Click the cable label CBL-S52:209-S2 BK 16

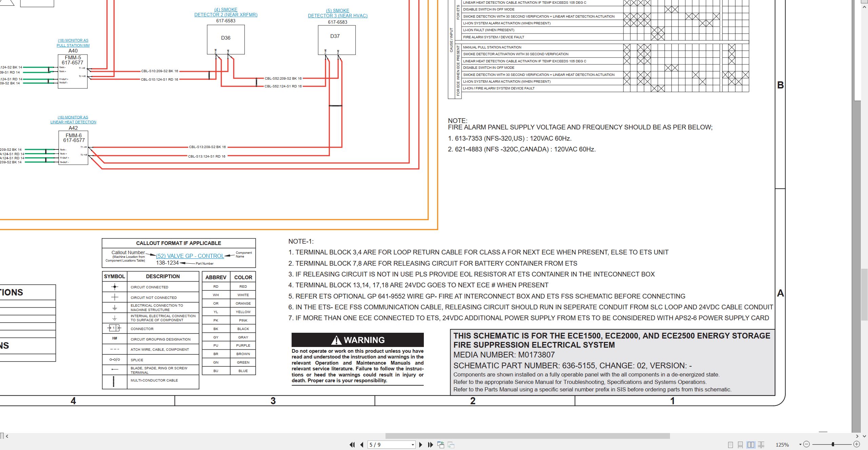coord(283,78)
